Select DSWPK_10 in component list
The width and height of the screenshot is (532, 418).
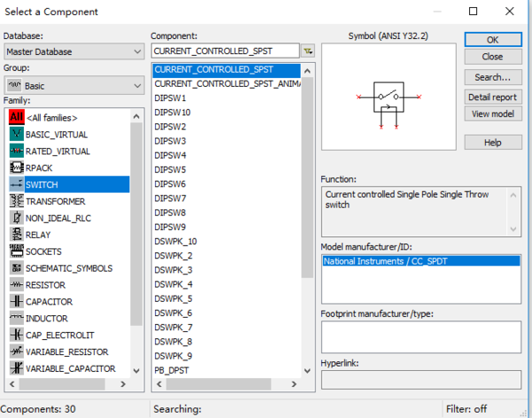coord(227,241)
